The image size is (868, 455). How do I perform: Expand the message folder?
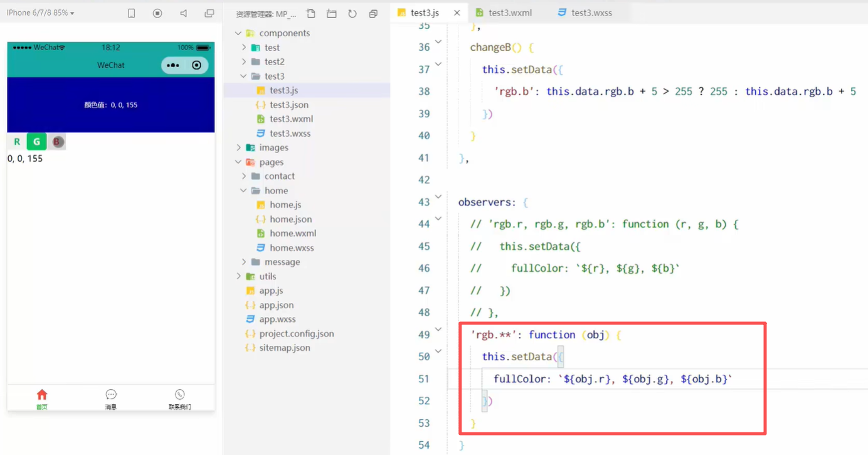[x=244, y=262]
